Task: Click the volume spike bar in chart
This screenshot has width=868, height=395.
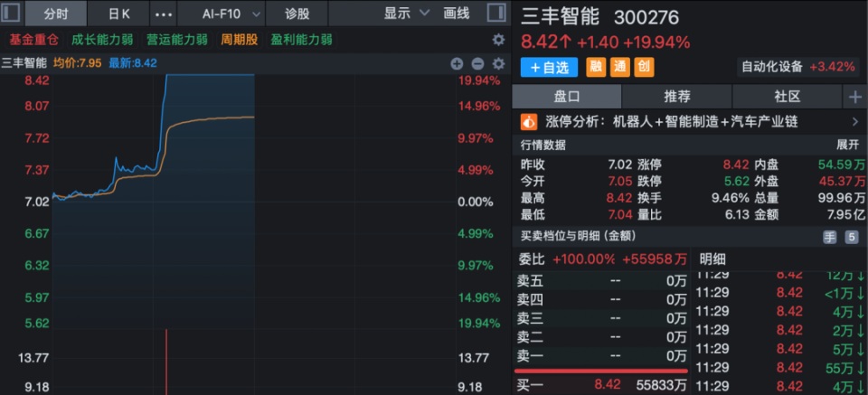Action: pyautogui.click(x=166, y=362)
